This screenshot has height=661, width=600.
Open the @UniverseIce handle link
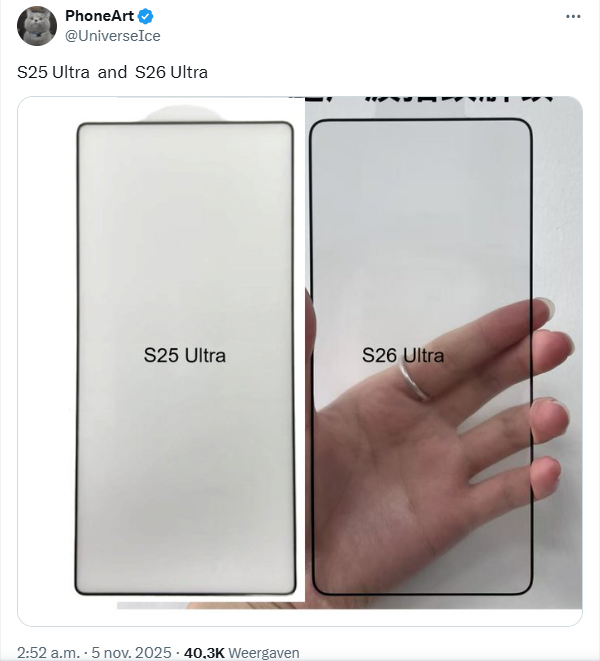tap(113, 36)
